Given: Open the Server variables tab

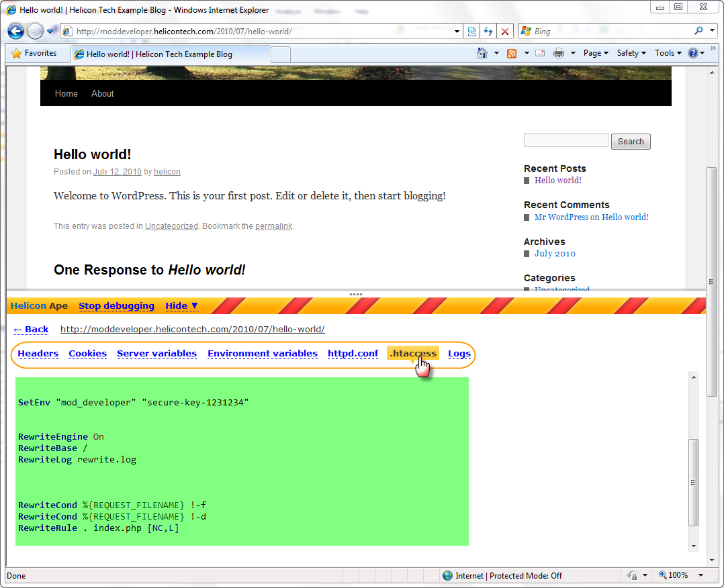Looking at the screenshot, I should click(156, 354).
